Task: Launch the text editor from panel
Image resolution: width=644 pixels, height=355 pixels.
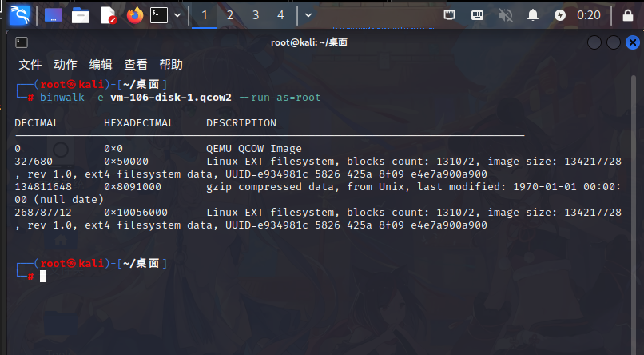Action: [x=108, y=15]
